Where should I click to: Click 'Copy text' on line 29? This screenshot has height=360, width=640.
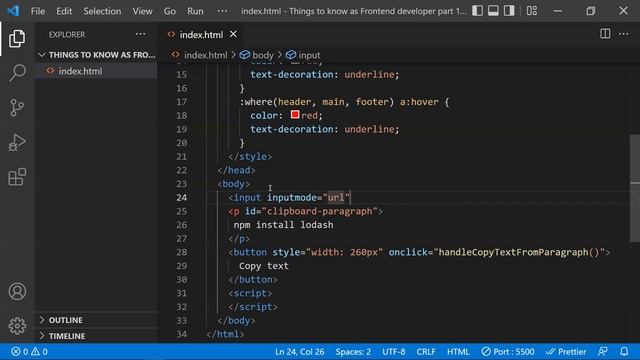tap(264, 266)
